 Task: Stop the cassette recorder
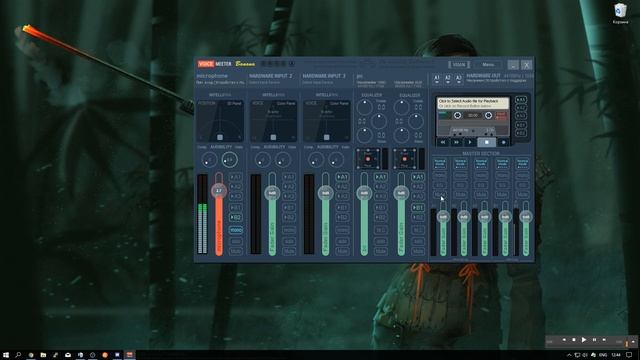point(487,142)
